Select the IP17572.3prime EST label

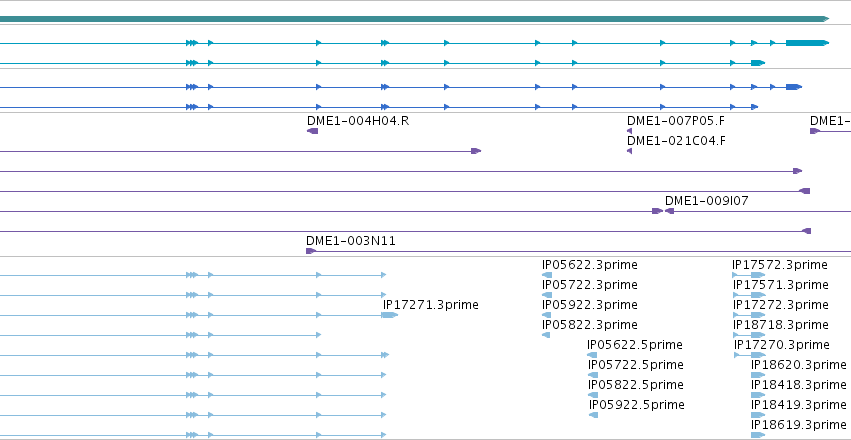coord(779,265)
